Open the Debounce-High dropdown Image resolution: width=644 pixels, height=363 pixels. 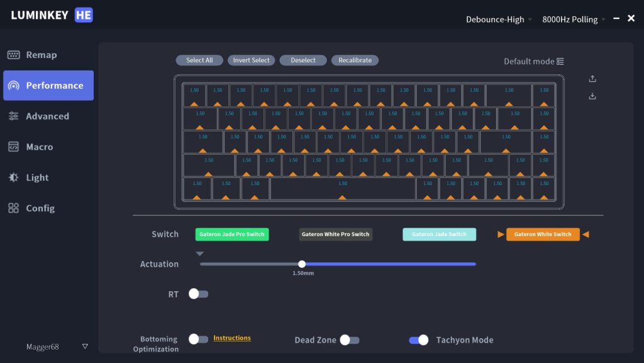pos(499,20)
